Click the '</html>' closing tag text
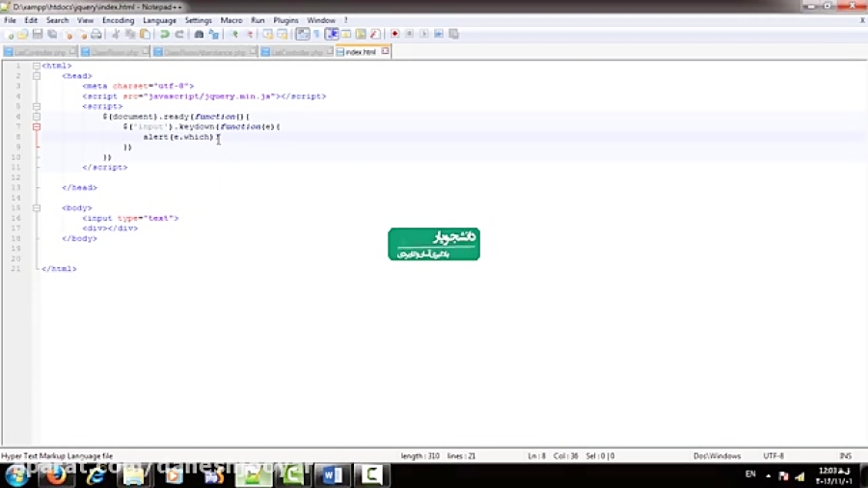The width and height of the screenshot is (868, 488). tap(59, 269)
